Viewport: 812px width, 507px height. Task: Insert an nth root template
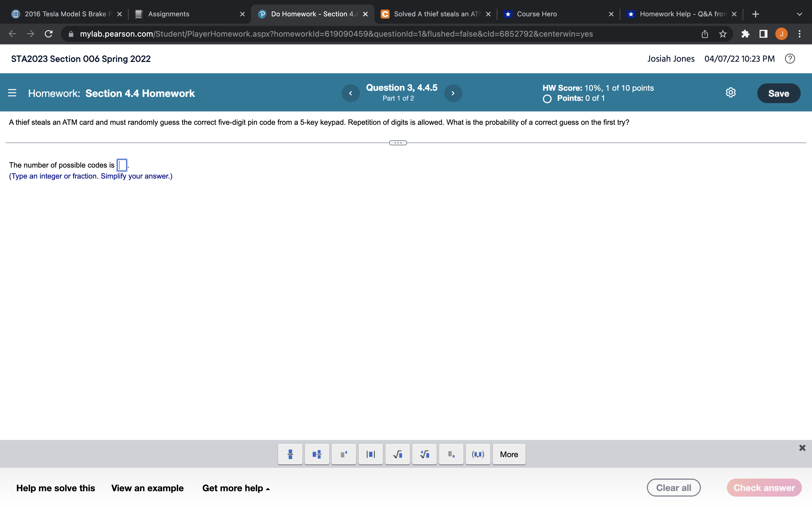[x=424, y=454]
